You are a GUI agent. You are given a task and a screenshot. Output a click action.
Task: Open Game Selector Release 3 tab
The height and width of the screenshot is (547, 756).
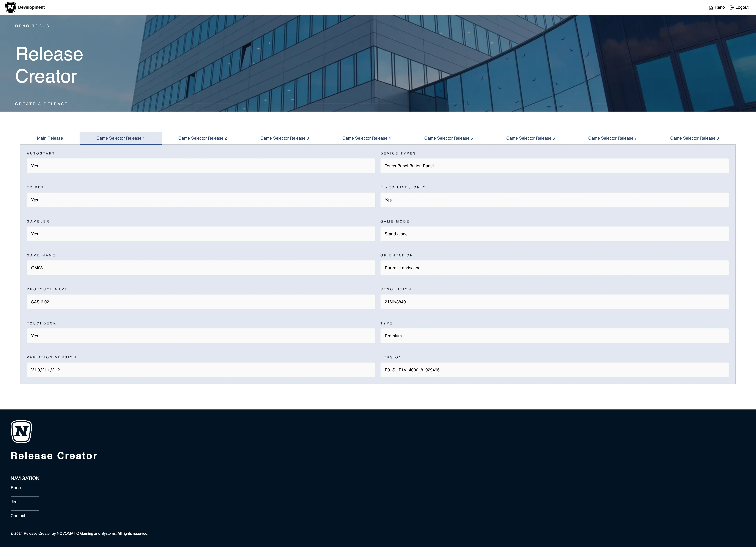pyautogui.click(x=284, y=138)
